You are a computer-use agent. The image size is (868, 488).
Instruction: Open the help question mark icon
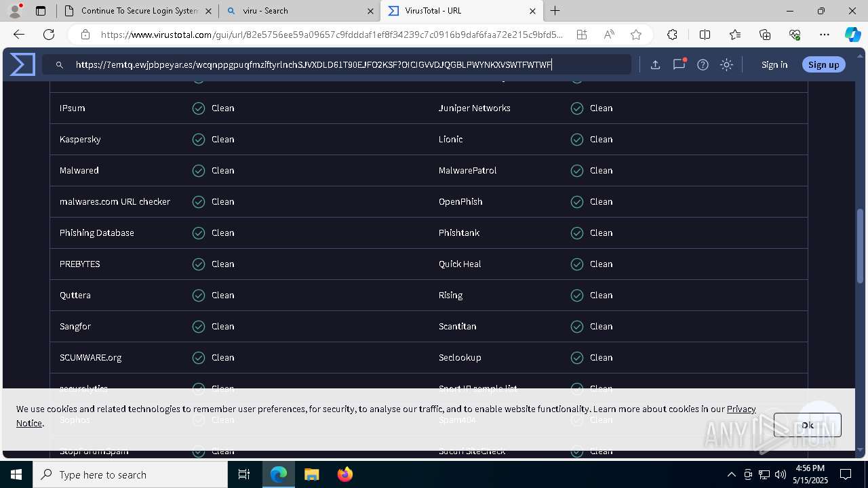pos(703,65)
